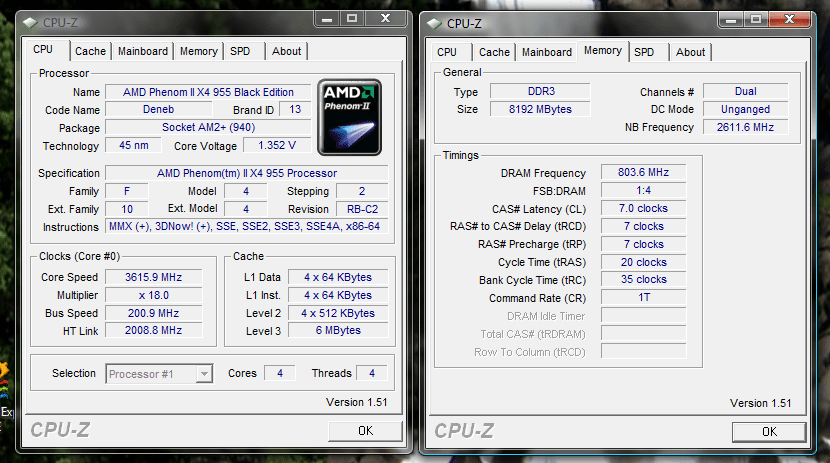Select Mainboard tab in right window

(547, 52)
